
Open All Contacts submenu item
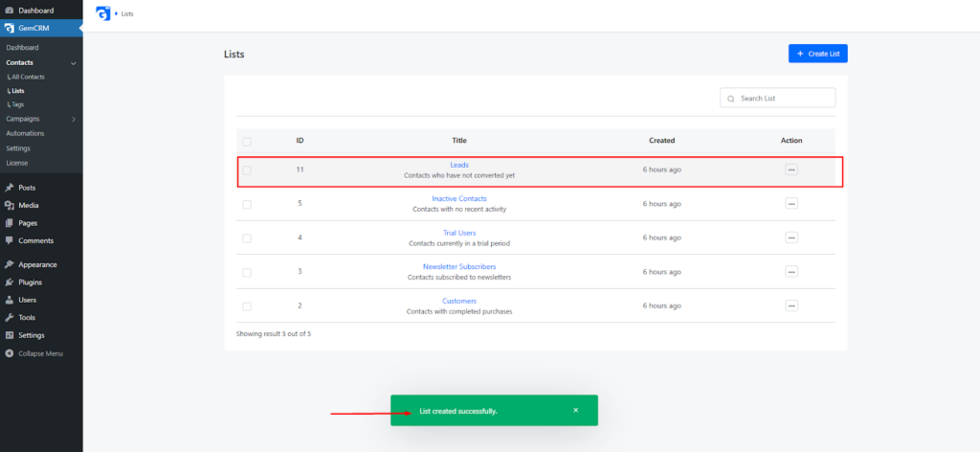point(28,77)
